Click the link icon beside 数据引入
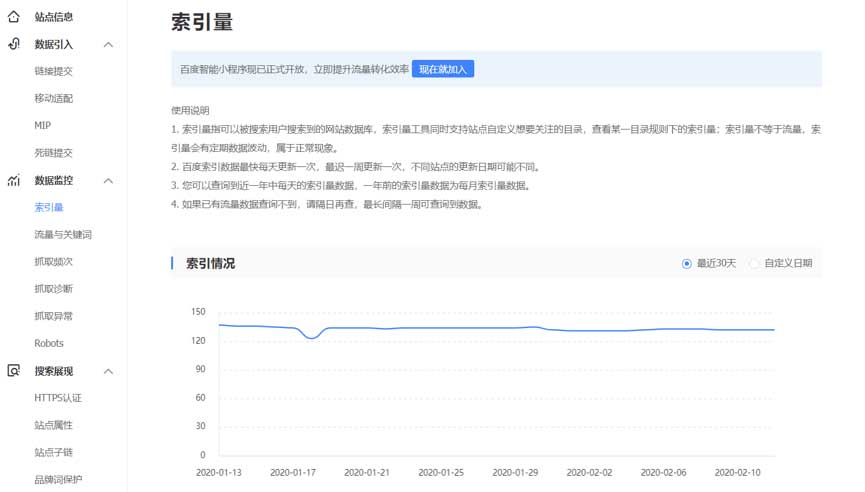865x492 pixels. tap(13, 44)
